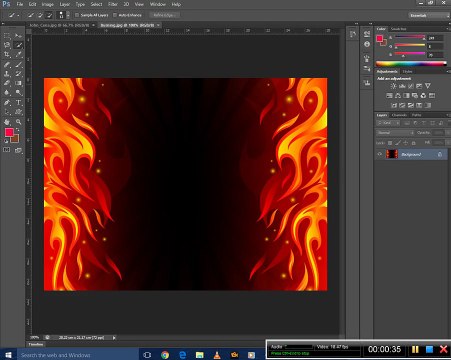Click the Refine Edge button
This screenshot has height=360, width=451.
(x=164, y=15)
